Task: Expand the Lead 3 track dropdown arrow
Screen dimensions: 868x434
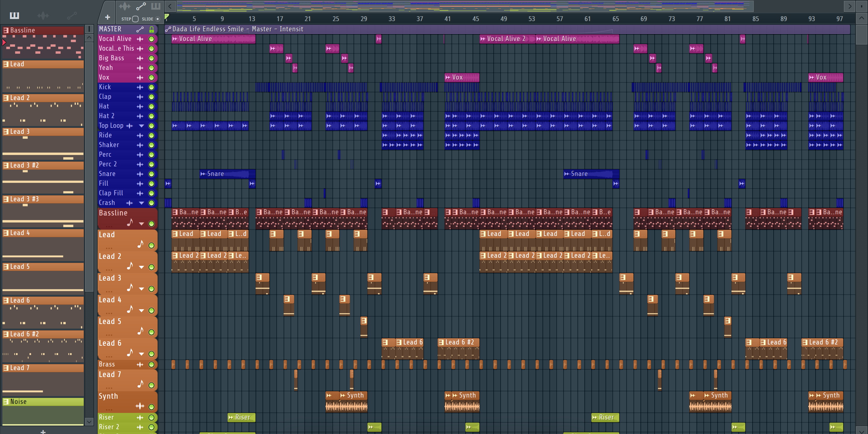Action: pos(142,289)
